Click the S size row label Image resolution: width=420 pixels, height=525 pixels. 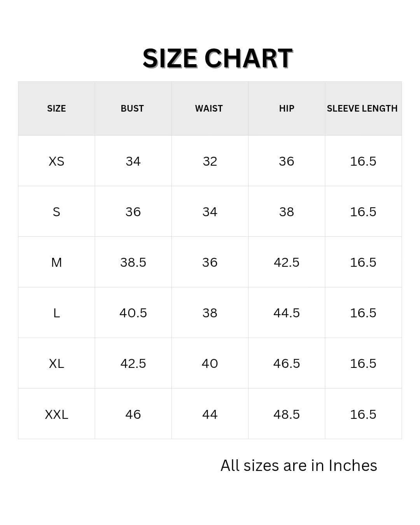[x=56, y=212]
